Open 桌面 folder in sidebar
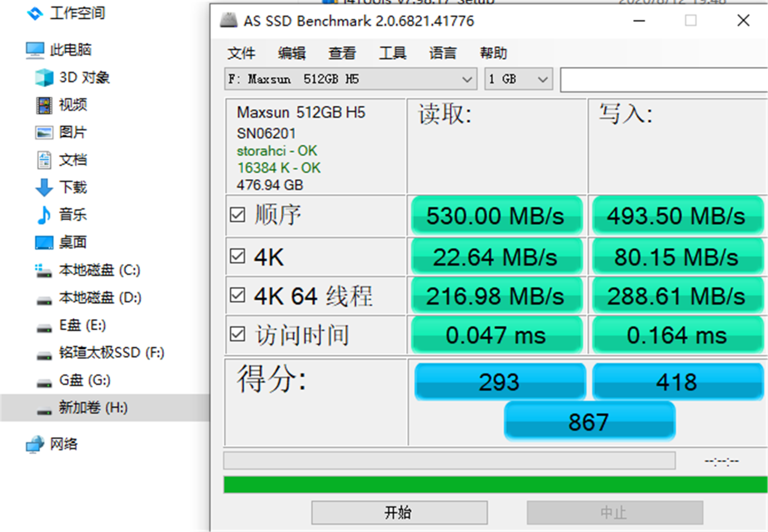The image size is (768, 532). pos(73,242)
